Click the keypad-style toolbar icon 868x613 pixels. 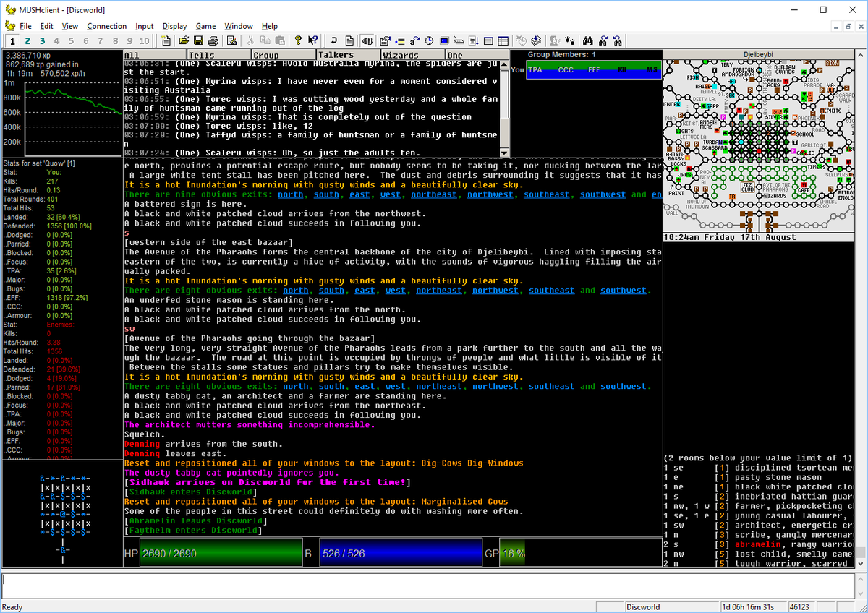coord(459,40)
